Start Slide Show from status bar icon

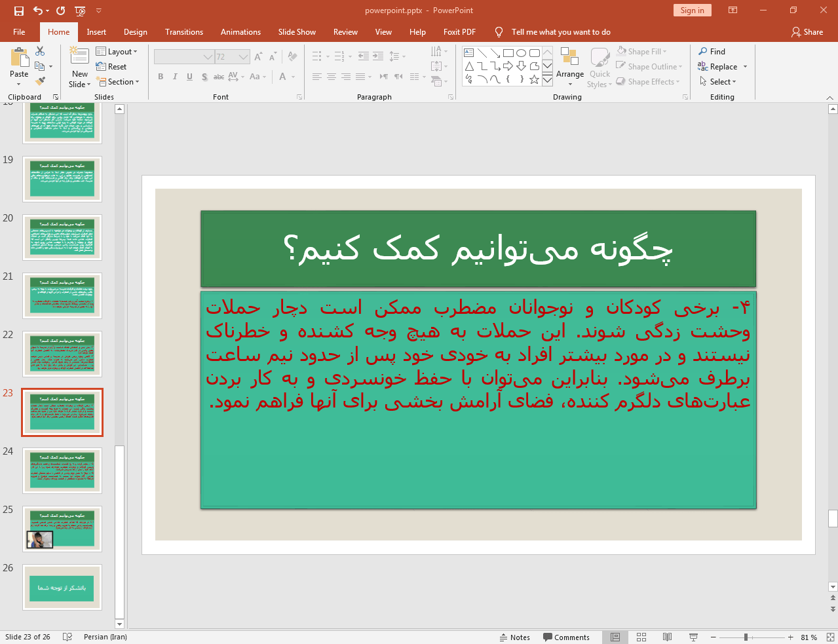tap(693, 637)
